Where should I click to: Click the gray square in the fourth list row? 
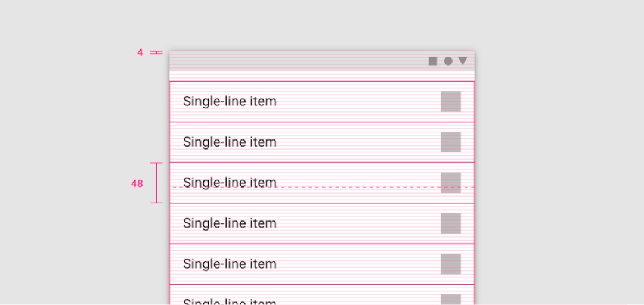tap(451, 223)
